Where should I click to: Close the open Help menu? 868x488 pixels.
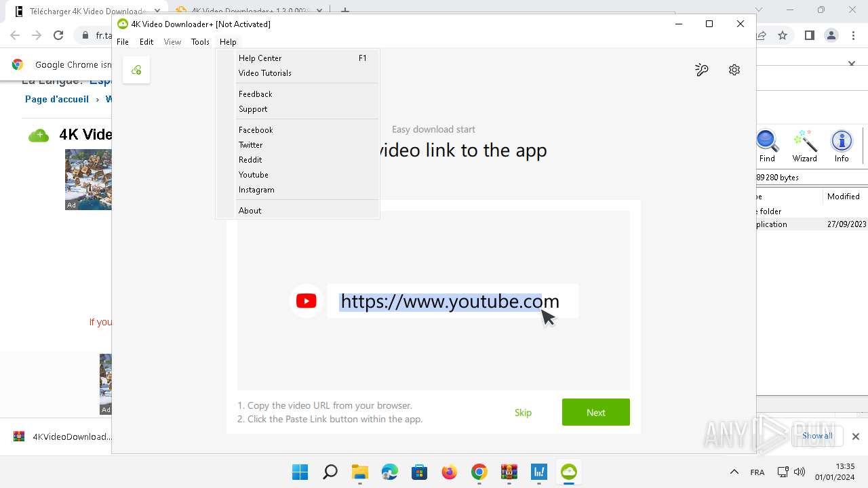pos(228,42)
